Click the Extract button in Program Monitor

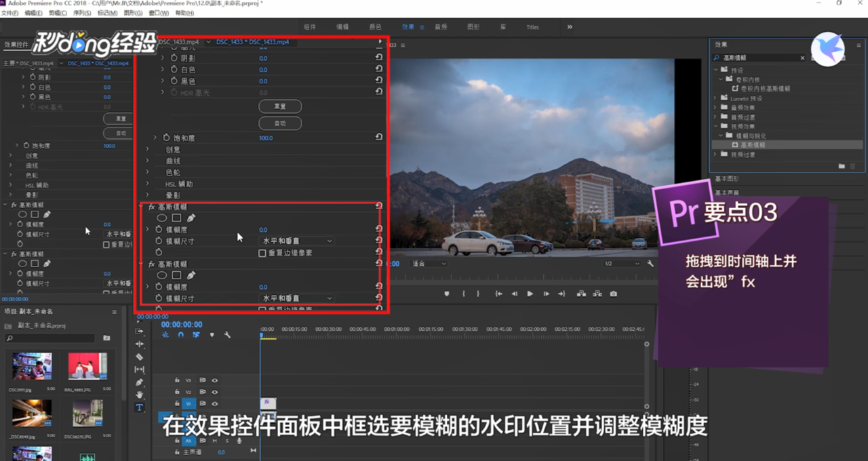(597, 294)
